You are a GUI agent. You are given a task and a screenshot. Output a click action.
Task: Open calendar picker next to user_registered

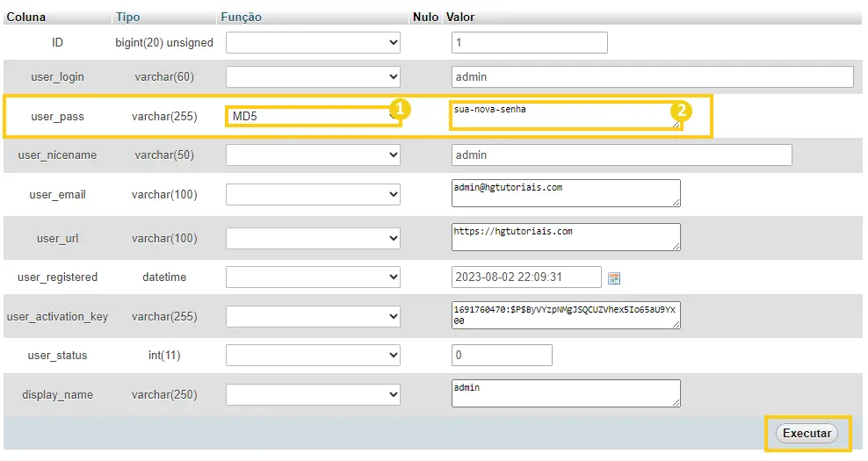pyautogui.click(x=614, y=277)
